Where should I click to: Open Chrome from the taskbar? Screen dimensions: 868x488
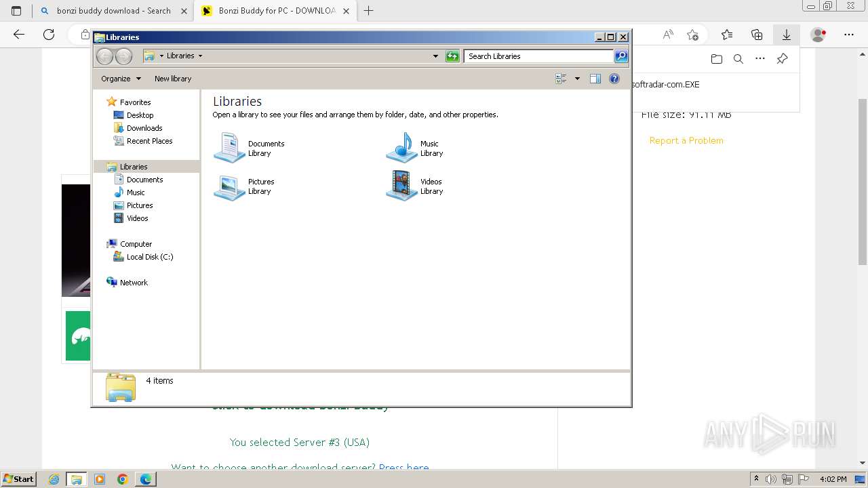(123, 479)
